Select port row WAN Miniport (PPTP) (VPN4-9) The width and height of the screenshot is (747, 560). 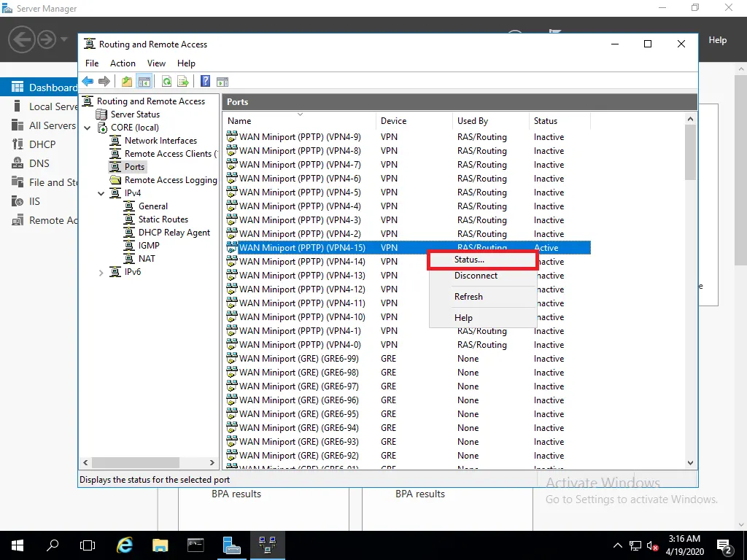click(x=409, y=137)
